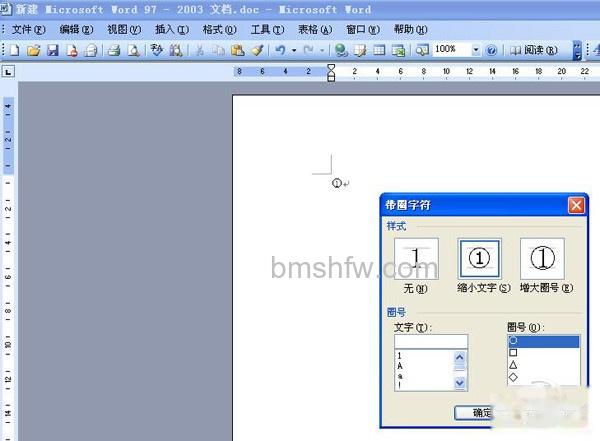Open the 100% zoom dropdown
Image resolution: width=600 pixels, height=441 pixels.
[x=476, y=50]
